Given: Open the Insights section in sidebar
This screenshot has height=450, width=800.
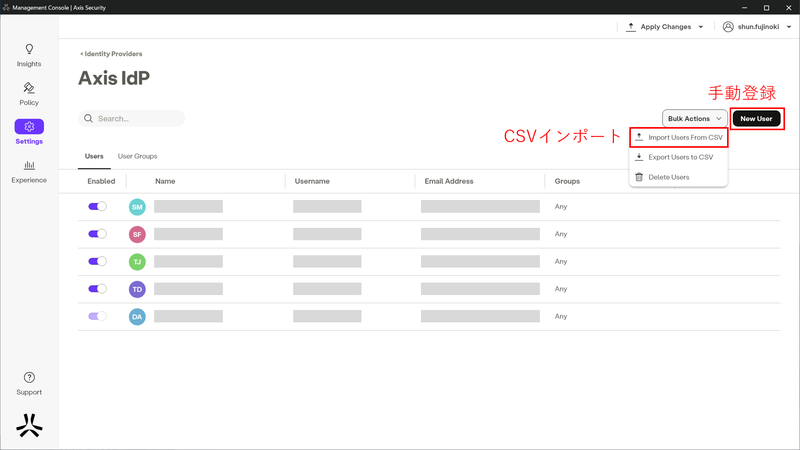Looking at the screenshot, I should point(29,56).
